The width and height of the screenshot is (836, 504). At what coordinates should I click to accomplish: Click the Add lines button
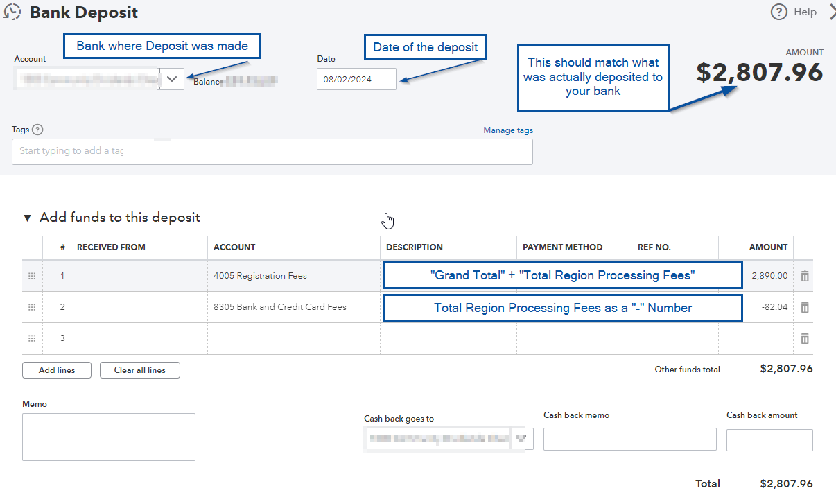57,370
